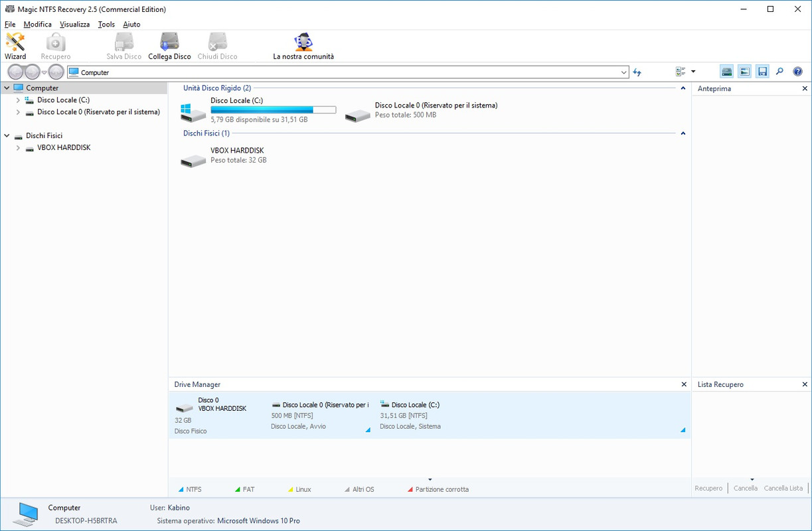
Task: Open the help question mark icon
Action: coord(798,72)
